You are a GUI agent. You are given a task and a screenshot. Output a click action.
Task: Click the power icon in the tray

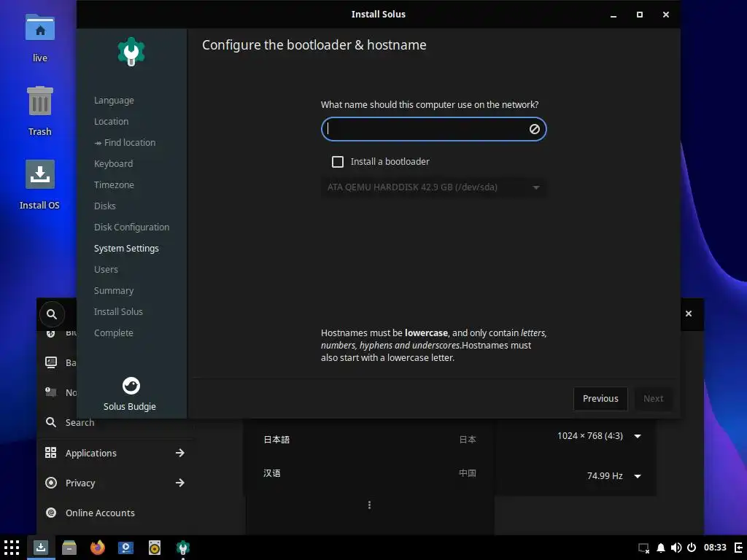tap(692, 548)
